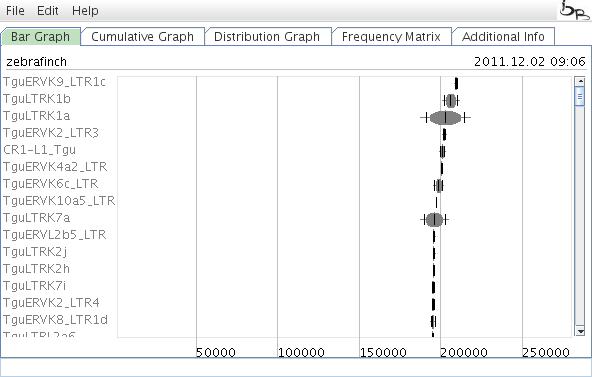The height and width of the screenshot is (377, 592).
Task: Click the scrollbar down arrow
Action: tap(580, 332)
